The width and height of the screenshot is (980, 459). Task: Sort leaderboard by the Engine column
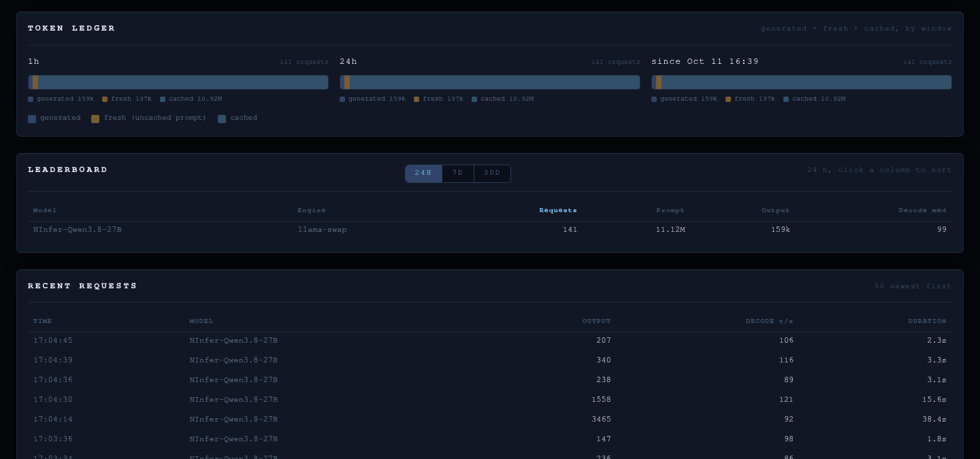312,210
